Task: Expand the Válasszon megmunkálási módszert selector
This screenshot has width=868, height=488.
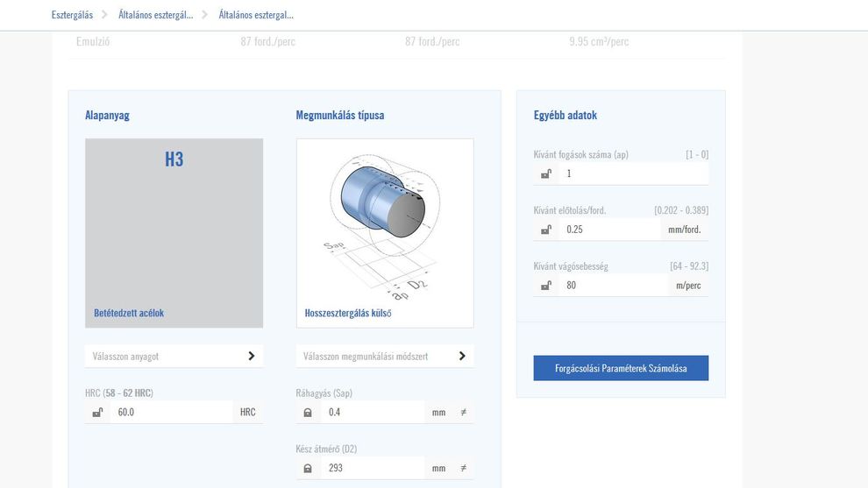Action: coord(385,357)
